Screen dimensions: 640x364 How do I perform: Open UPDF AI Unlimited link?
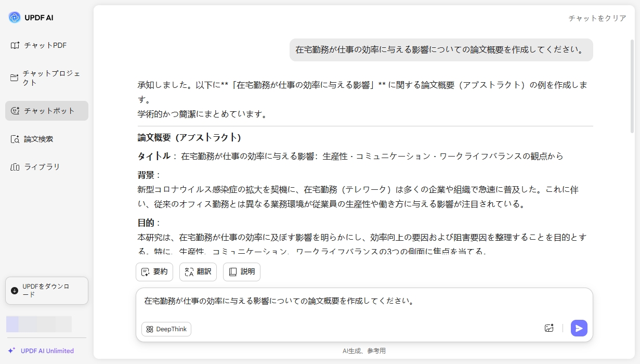pos(47,351)
